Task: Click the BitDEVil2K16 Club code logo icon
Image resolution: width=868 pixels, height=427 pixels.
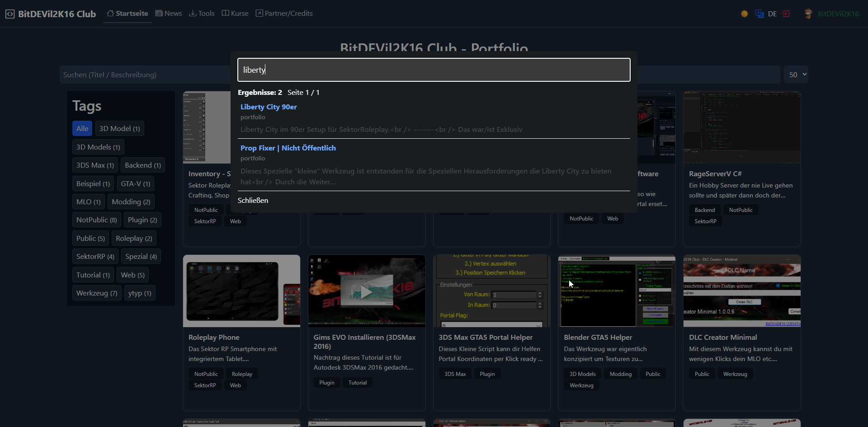Action: [x=10, y=14]
